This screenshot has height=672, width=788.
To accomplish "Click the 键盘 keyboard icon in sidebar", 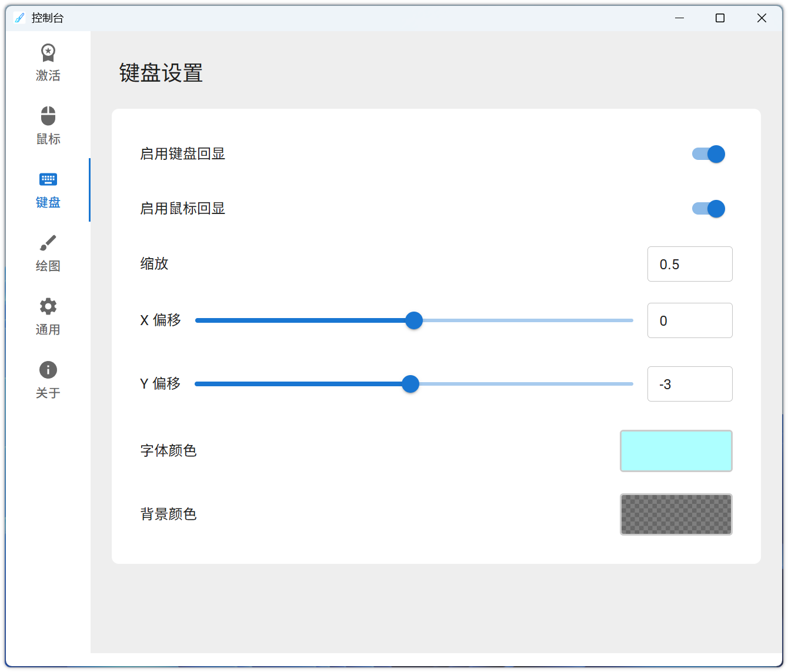I will tap(48, 179).
